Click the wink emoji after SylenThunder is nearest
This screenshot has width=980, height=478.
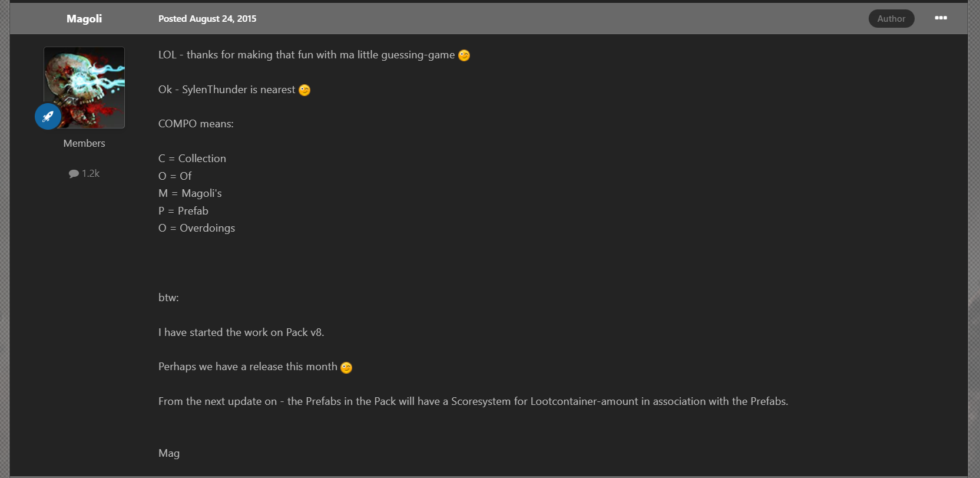304,90
